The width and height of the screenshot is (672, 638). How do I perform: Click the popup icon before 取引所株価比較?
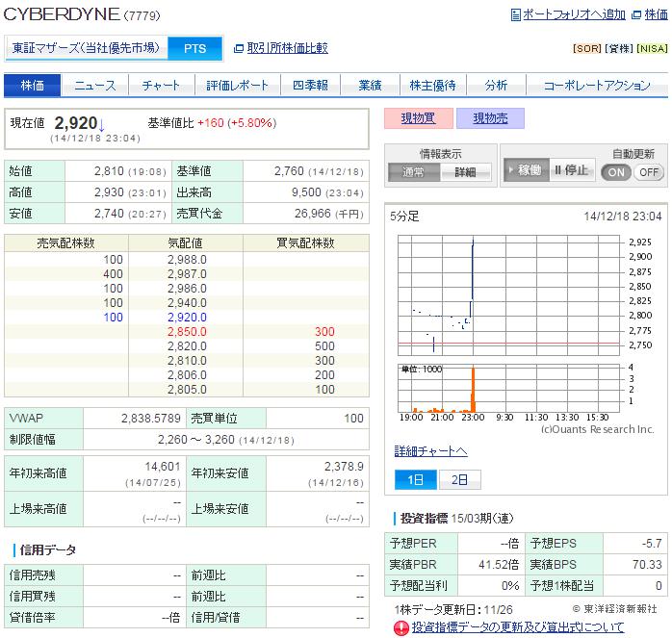[x=239, y=48]
